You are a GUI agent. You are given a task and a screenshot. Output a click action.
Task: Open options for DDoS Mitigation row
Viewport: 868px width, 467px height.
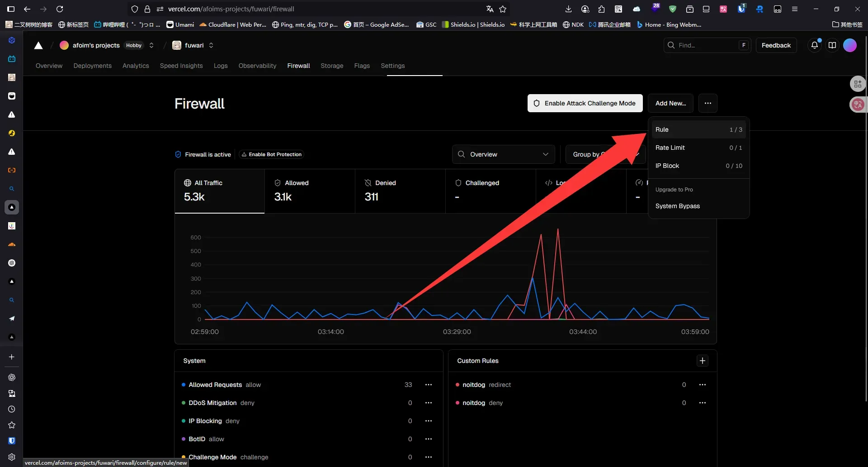[428, 403]
